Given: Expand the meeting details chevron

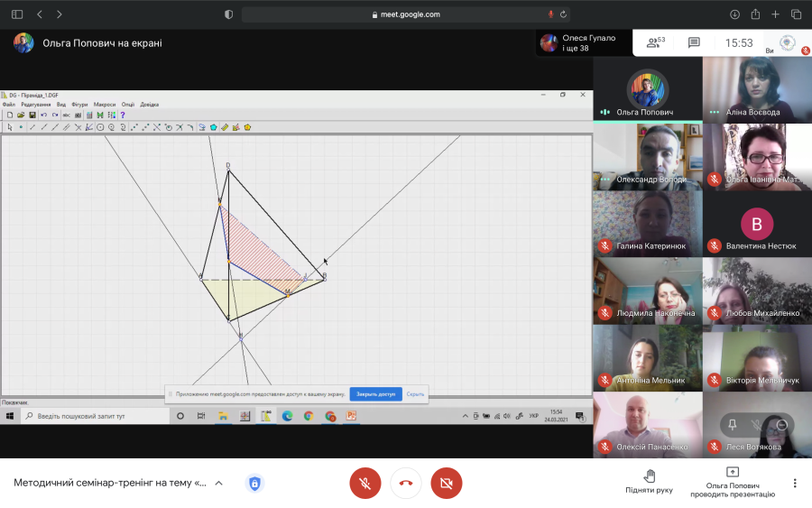Looking at the screenshot, I should tap(219, 483).
